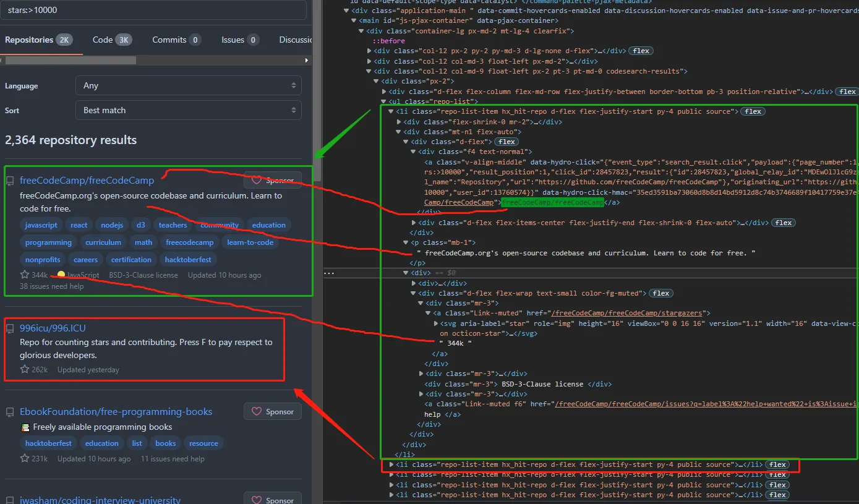Click the star icon beside 262k
The width and height of the screenshot is (859, 504).
tap(25, 369)
